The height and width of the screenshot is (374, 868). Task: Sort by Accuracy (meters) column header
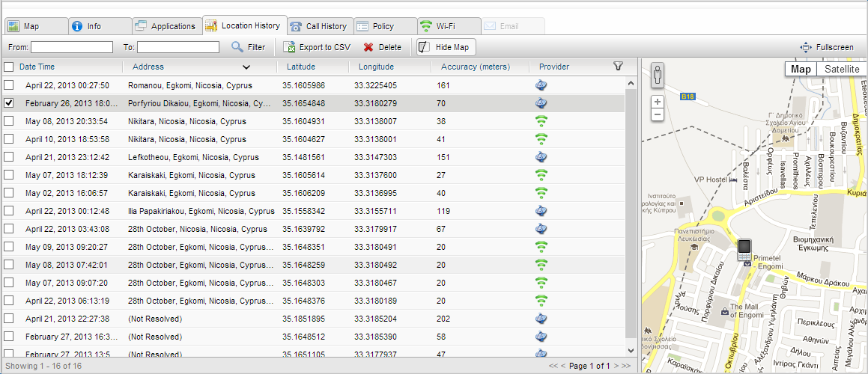[476, 67]
